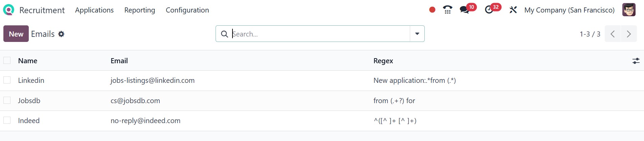
Task: Open the Applications menu
Action: coord(94,10)
